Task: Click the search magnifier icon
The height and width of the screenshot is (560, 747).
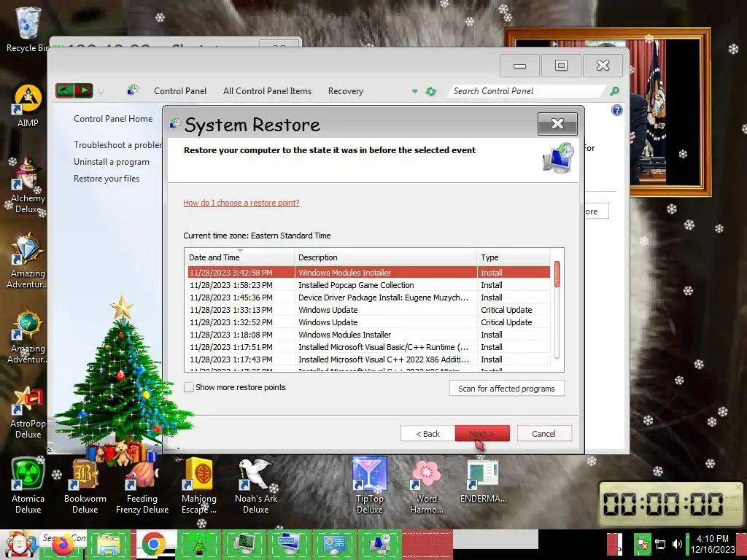Action: point(614,91)
